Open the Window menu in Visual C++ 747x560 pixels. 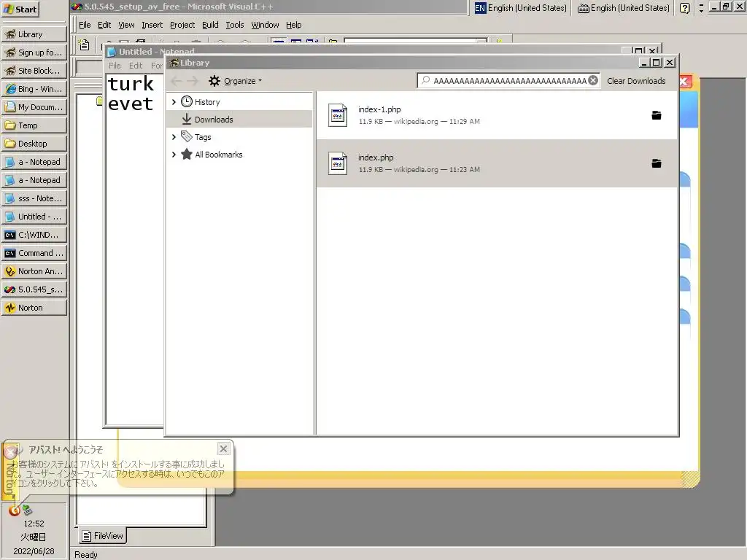(x=265, y=25)
